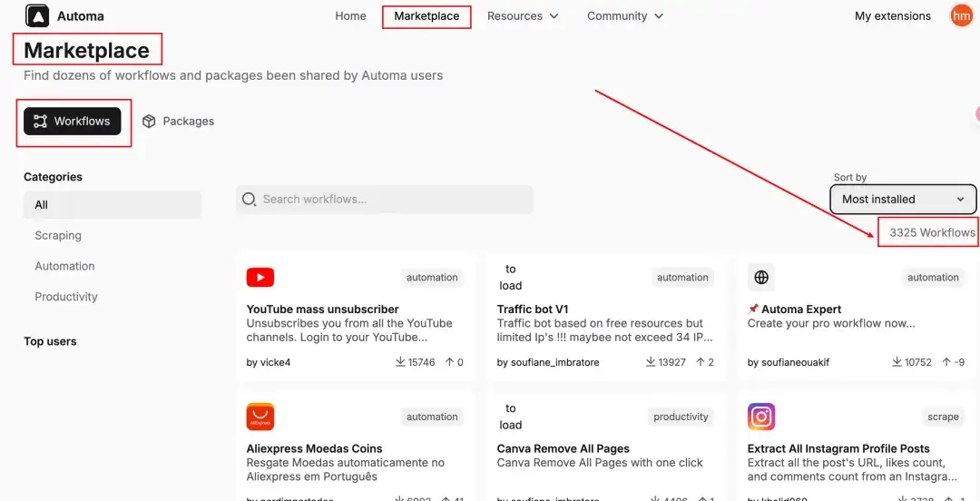Click the AliExpress icon on Moedas Coins card
The width and height of the screenshot is (980, 501).
(260, 417)
